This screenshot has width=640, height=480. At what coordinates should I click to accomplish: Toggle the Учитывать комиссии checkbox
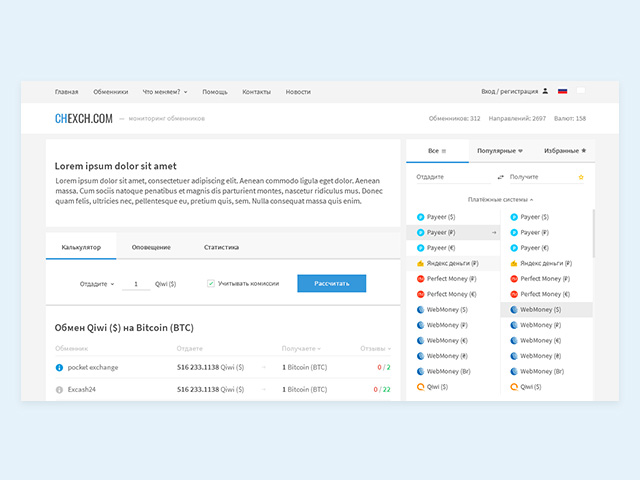click(211, 283)
